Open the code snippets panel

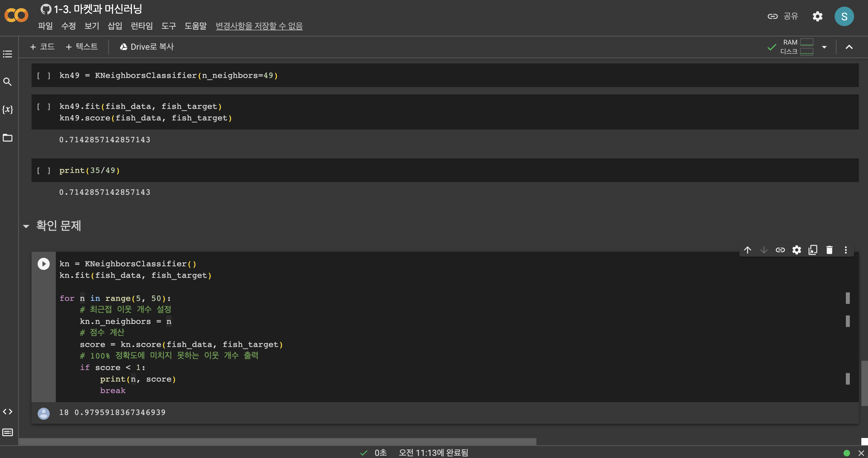[x=7, y=412]
